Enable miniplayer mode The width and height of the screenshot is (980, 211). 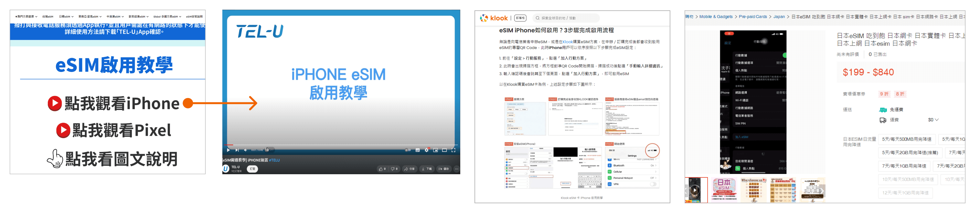[435, 150]
